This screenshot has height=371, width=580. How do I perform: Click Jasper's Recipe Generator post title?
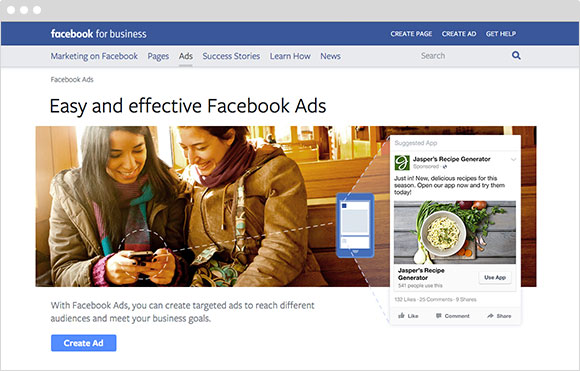451,159
